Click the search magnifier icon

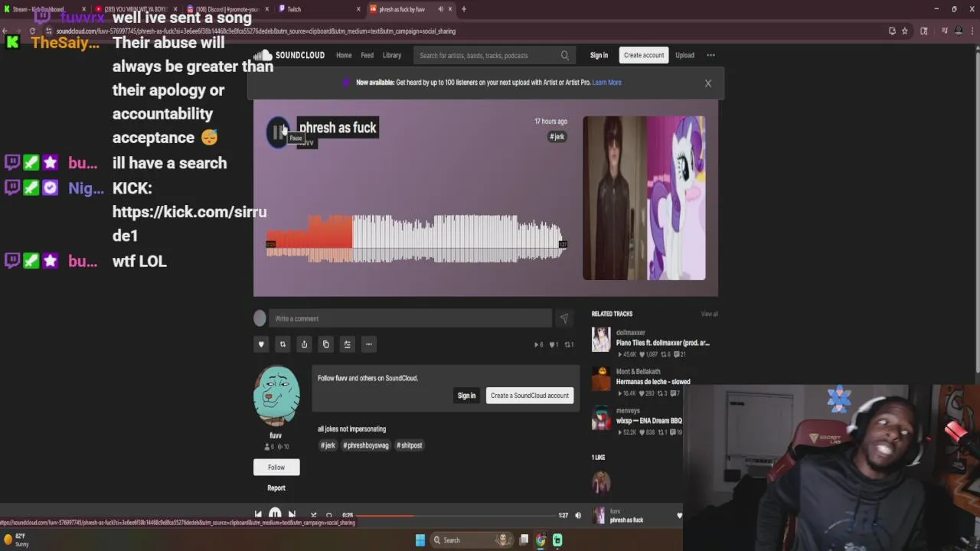pyautogui.click(x=565, y=55)
